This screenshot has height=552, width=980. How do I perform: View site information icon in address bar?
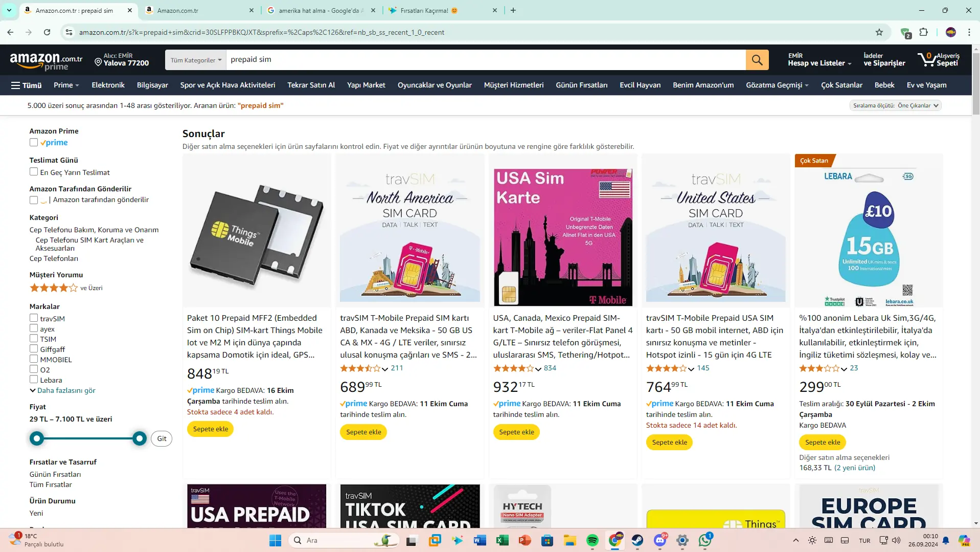tap(69, 32)
